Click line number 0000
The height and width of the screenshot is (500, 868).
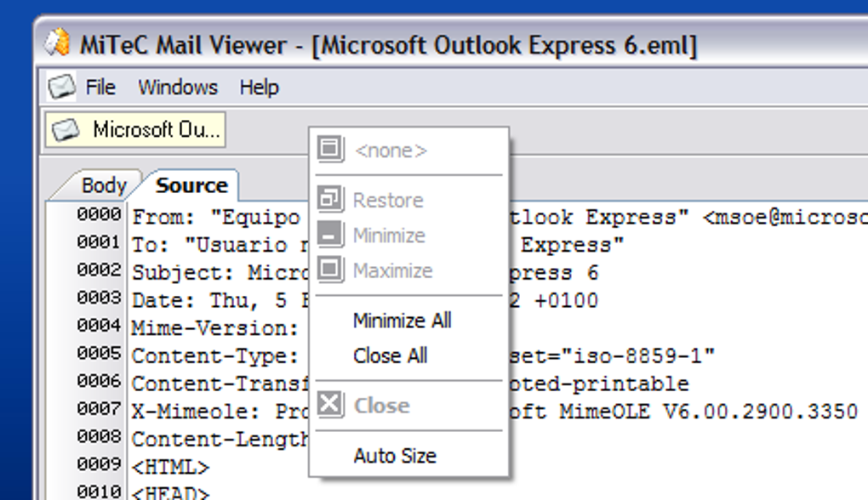pos(99,214)
